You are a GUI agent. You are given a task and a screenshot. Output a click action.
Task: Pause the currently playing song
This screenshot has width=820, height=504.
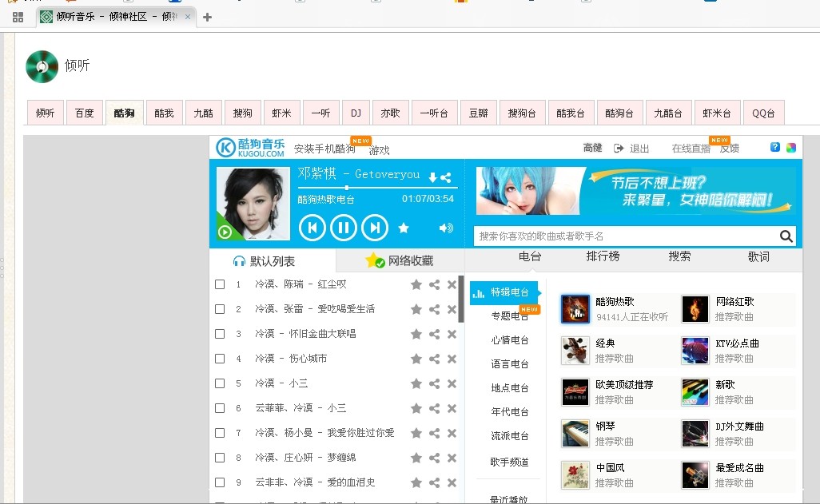tap(343, 228)
